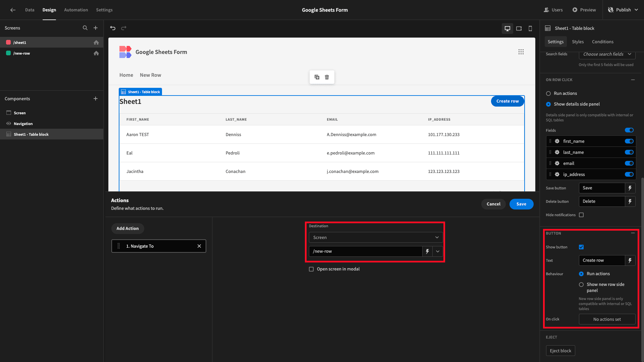The height and width of the screenshot is (362, 644).
Task: Open the Automation menu
Action: (76, 10)
